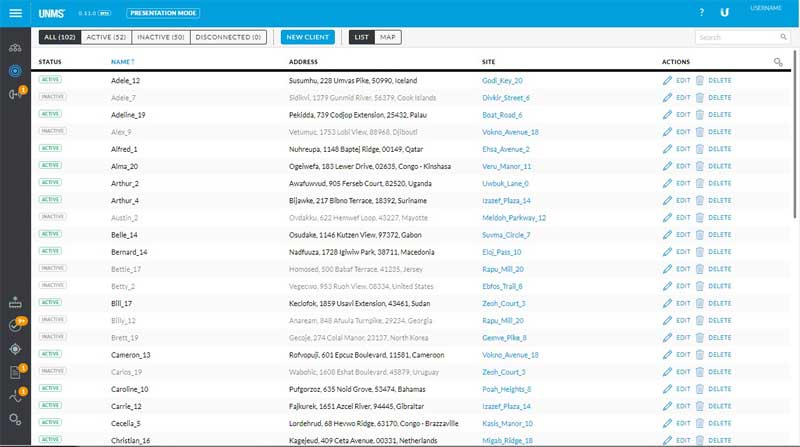
Task: Click the column search icon beside Actions
Action: 778,62
